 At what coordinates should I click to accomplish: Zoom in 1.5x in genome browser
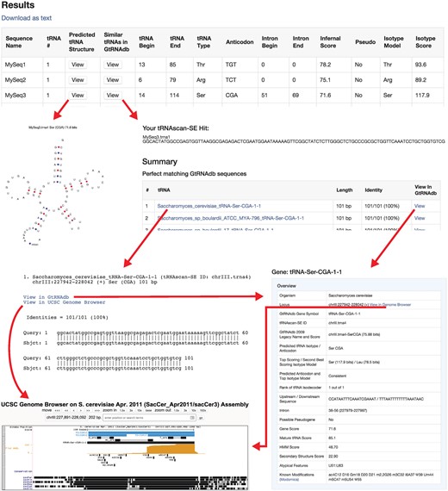[x=122, y=410]
